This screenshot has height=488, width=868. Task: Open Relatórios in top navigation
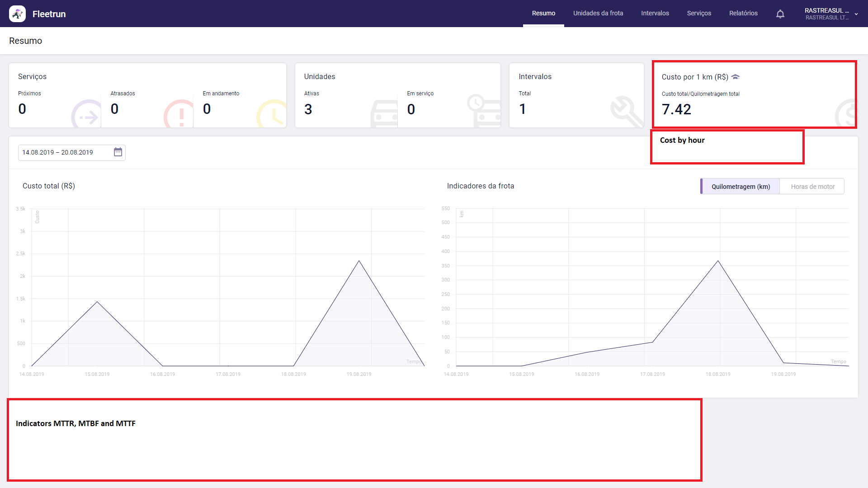[743, 13]
